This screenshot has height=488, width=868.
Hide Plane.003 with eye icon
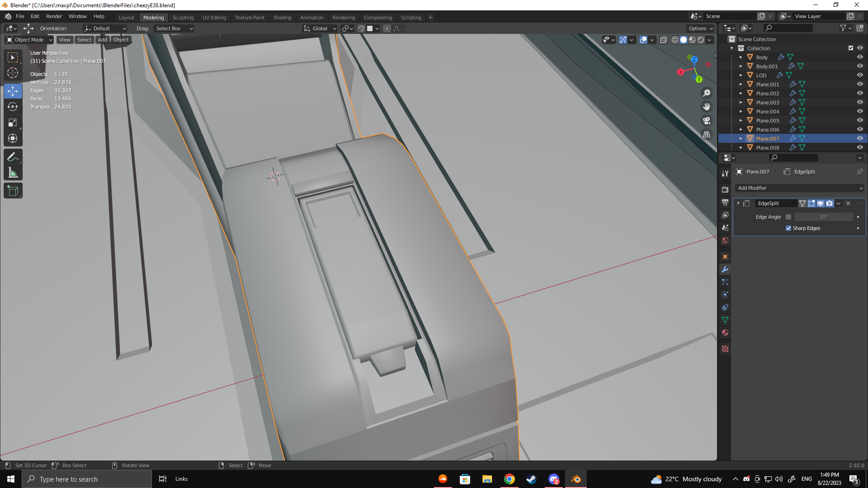[860, 102]
